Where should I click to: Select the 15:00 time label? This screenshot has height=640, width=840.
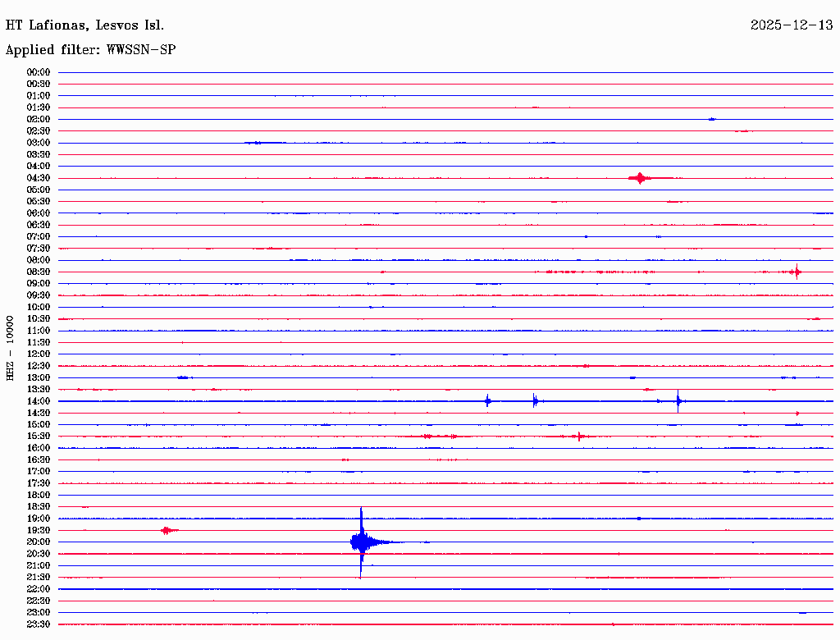(39, 424)
